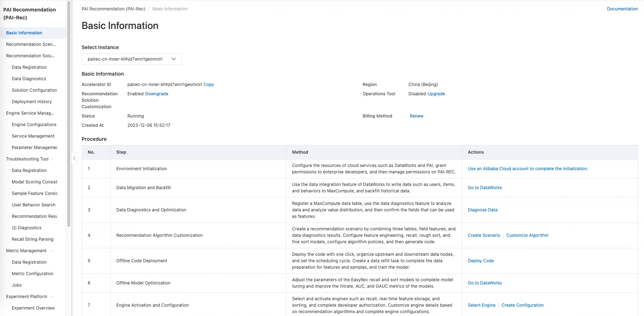This screenshot has width=644, height=316.
Task: Go to Engine Configurations menu item
Action: 34,125
